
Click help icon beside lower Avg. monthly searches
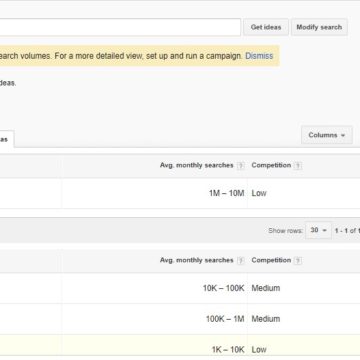click(240, 261)
